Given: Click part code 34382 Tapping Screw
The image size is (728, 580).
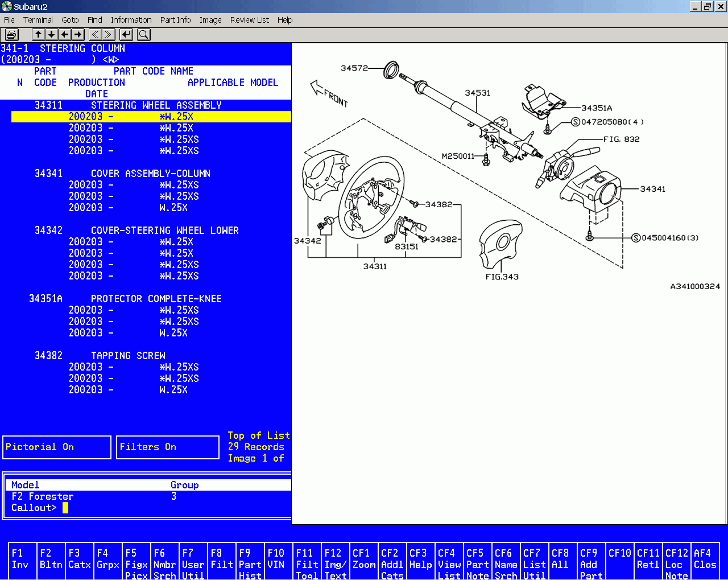Looking at the screenshot, I should tap(100, 356).
